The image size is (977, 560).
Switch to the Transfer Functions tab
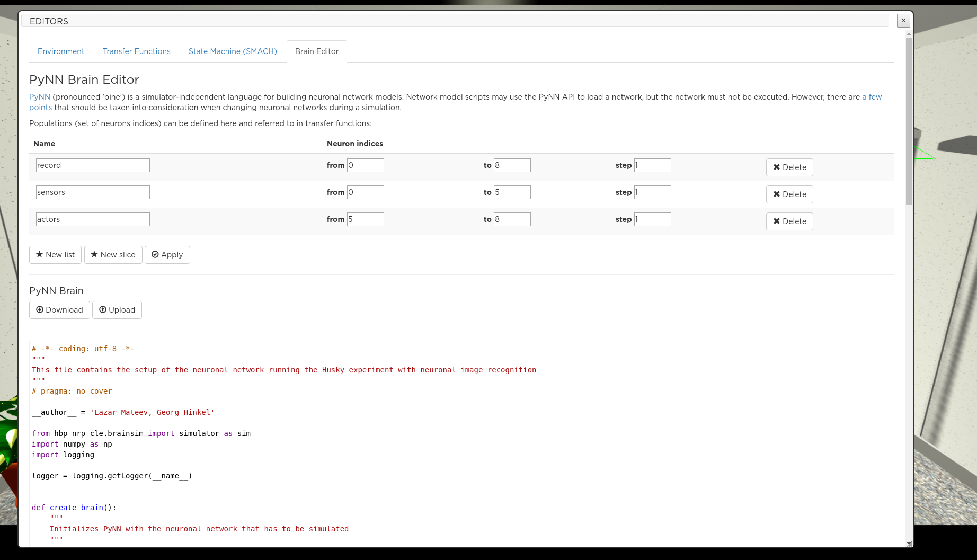pyautogui.click(x=137, y=51)
